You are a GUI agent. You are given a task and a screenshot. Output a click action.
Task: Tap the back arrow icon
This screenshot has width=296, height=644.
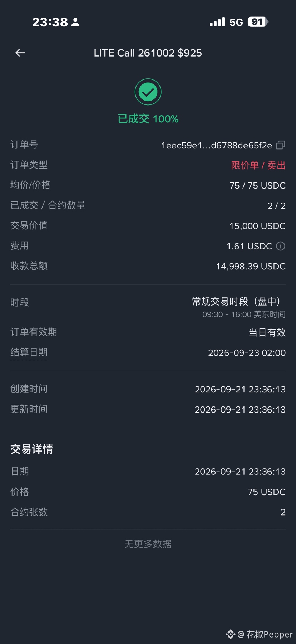20,53
